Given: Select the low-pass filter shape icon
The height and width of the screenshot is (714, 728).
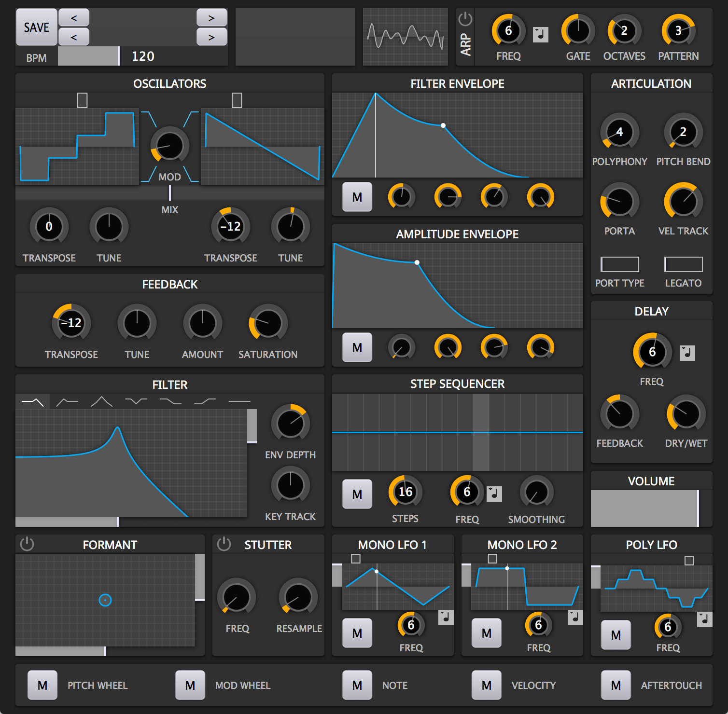Looking at the screenshot, I should [34, 400].
